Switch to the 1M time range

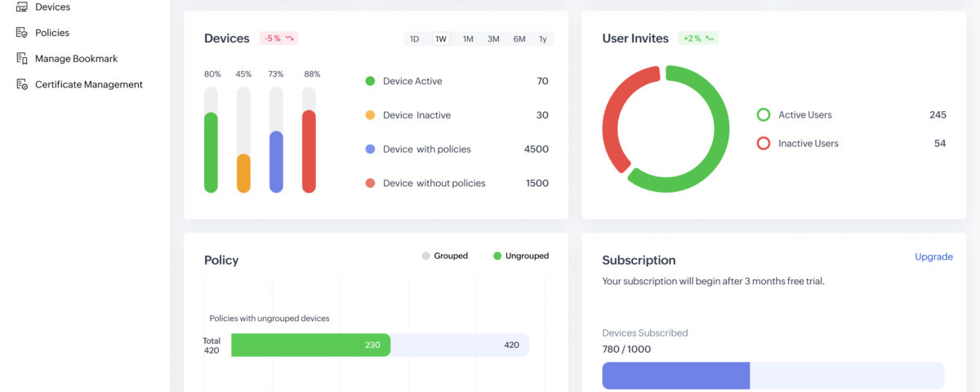pos(468,39)
